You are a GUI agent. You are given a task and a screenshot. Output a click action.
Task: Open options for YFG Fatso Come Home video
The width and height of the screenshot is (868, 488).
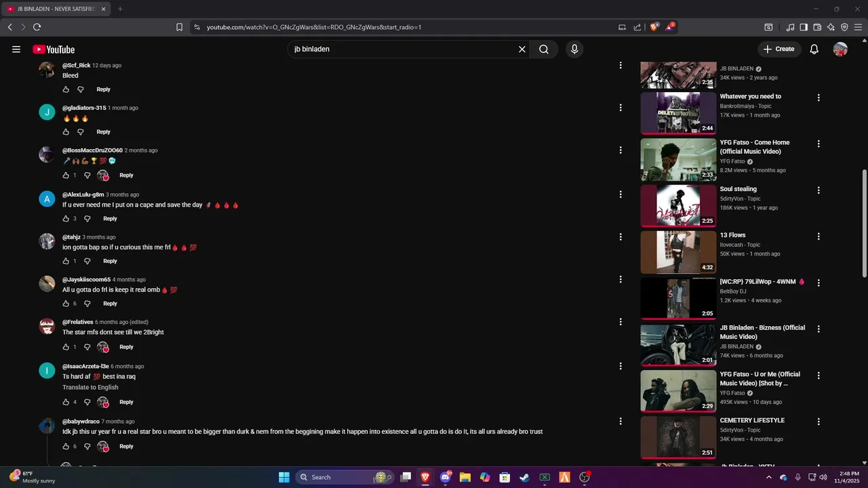click(818, 144)
